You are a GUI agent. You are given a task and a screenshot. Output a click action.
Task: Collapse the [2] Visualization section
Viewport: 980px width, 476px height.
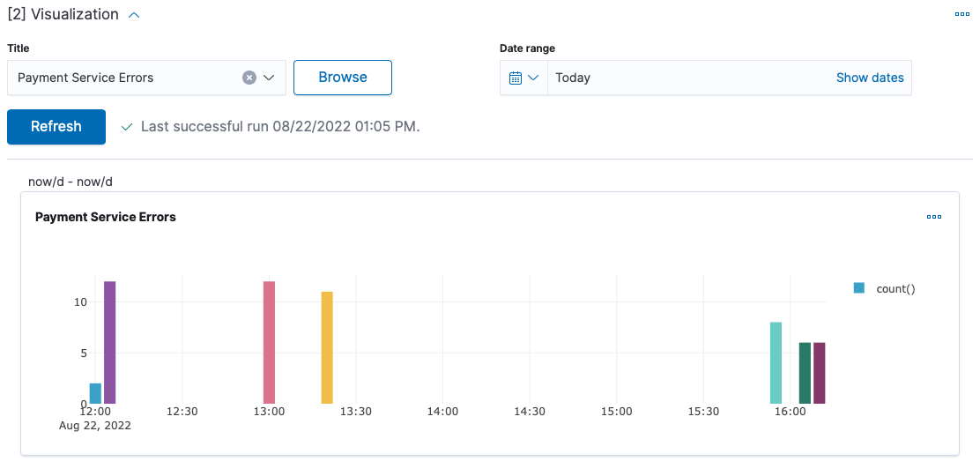(134, 14)
